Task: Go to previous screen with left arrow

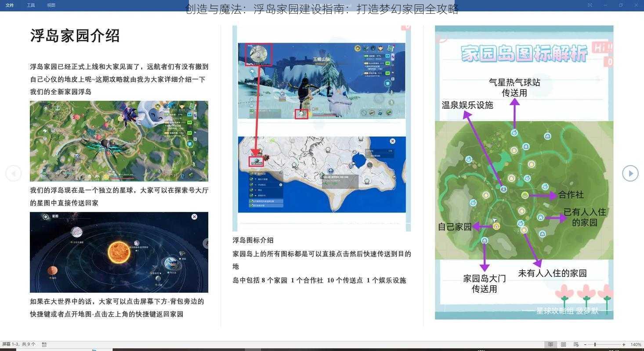Action: tap(14, 173)
